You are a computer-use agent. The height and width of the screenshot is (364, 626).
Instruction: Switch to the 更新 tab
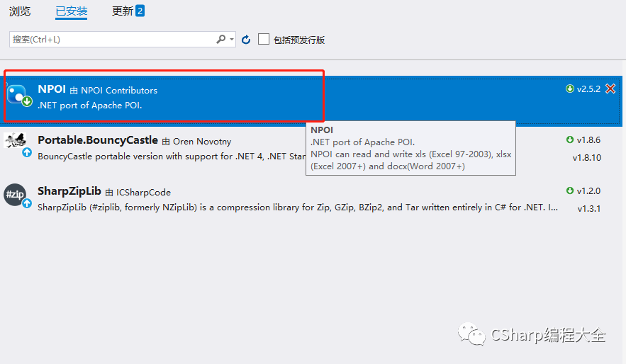pyautogui.click(x=123, y=11)
